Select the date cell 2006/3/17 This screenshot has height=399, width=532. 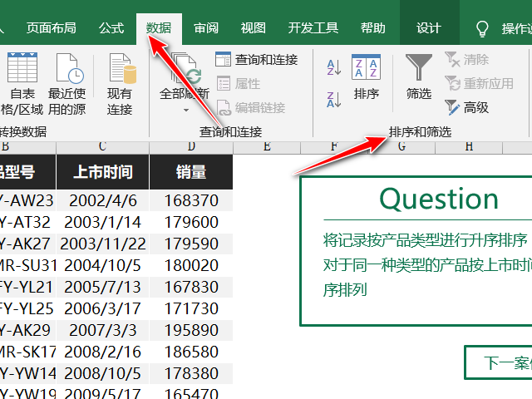(x=102, y=308)
